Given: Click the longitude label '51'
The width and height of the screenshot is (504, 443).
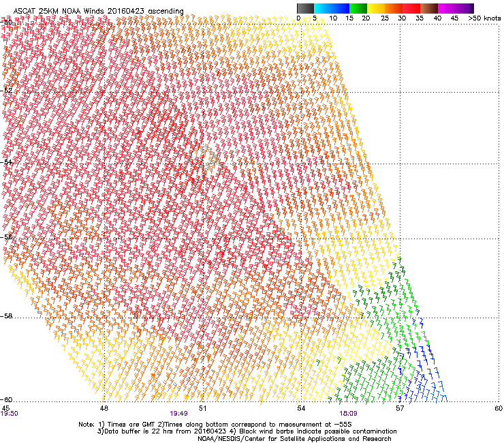Looking at the screenshot, I should [202, 408].
